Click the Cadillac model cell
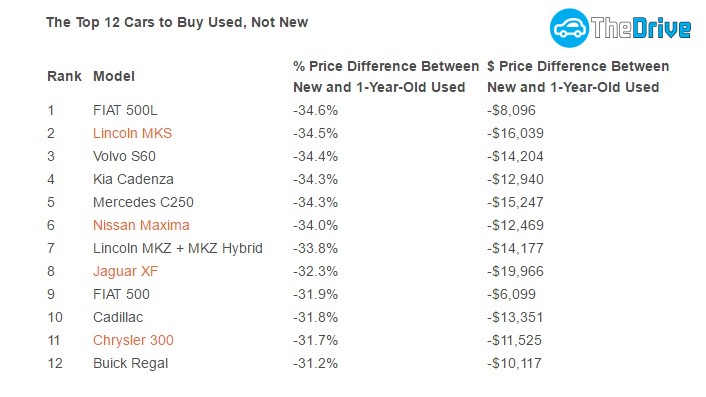Image resolution: width=706 pixels, height=397 pixels. [118, 317]
